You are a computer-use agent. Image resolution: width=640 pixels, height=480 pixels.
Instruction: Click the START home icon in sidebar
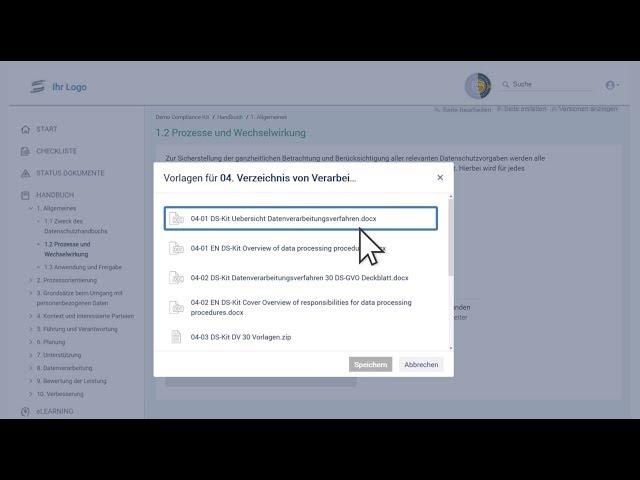[27, 129]
